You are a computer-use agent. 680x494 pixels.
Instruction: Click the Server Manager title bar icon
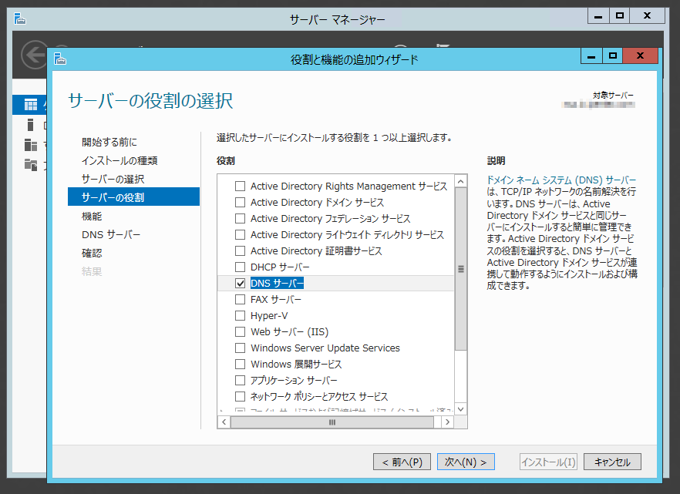(20, 18)
